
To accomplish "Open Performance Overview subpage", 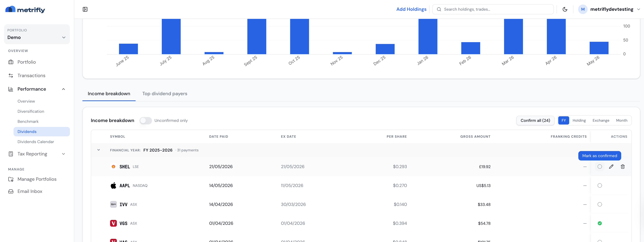I will 26,101.
